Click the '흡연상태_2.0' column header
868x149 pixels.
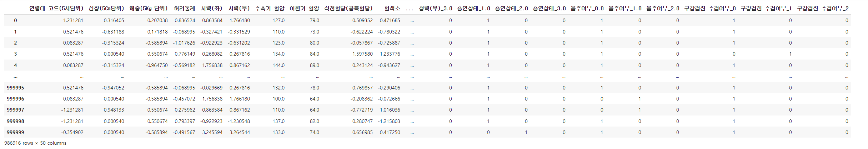pos(511,9)
